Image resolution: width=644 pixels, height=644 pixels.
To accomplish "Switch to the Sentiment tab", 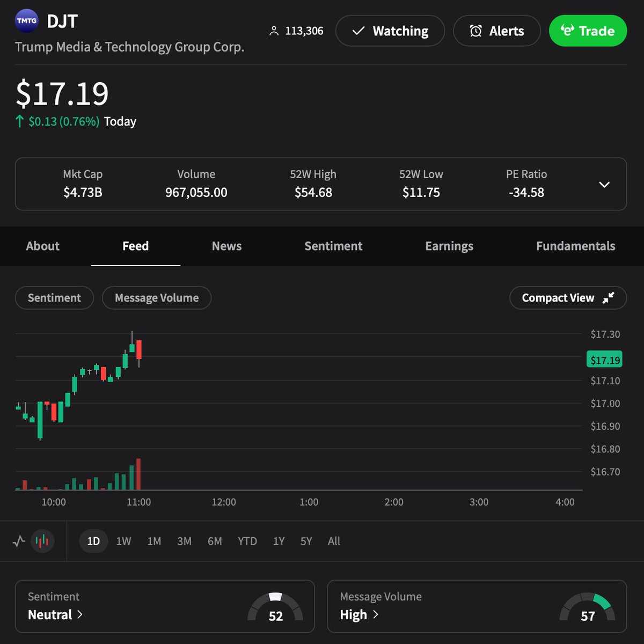I will 333,246.
